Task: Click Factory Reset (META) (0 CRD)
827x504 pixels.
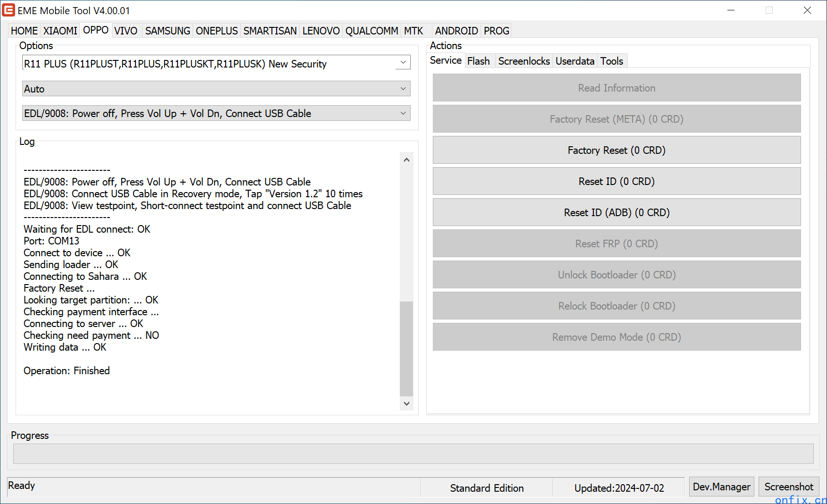Action: (x=616, y=119)
